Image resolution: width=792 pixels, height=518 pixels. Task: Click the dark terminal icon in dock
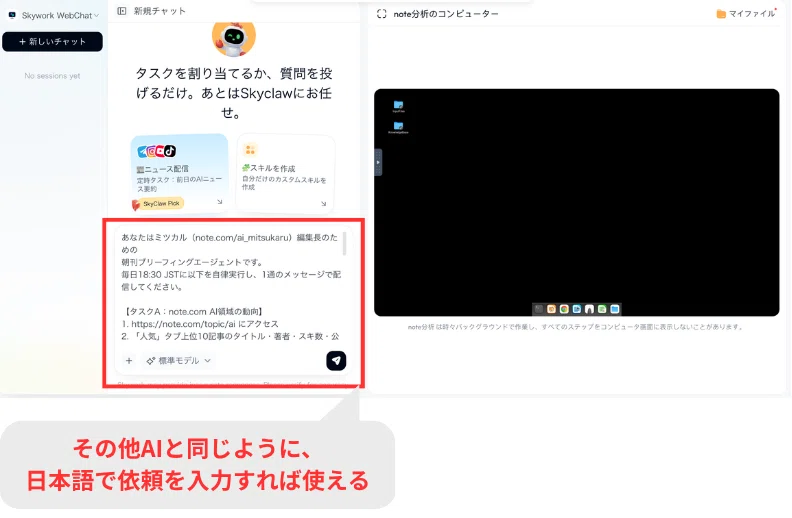(x=539, y=309)
